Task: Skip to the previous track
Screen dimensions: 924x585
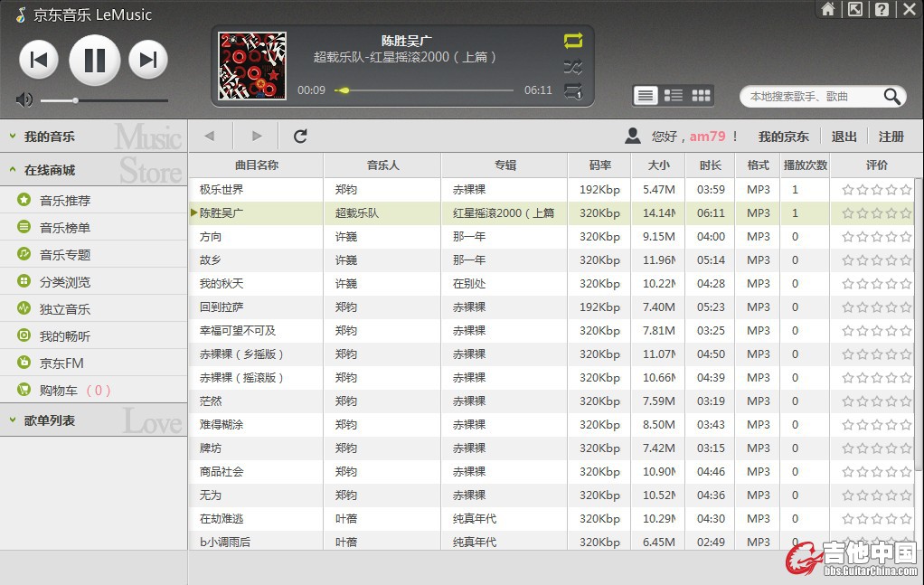Action: coord(38,60)
